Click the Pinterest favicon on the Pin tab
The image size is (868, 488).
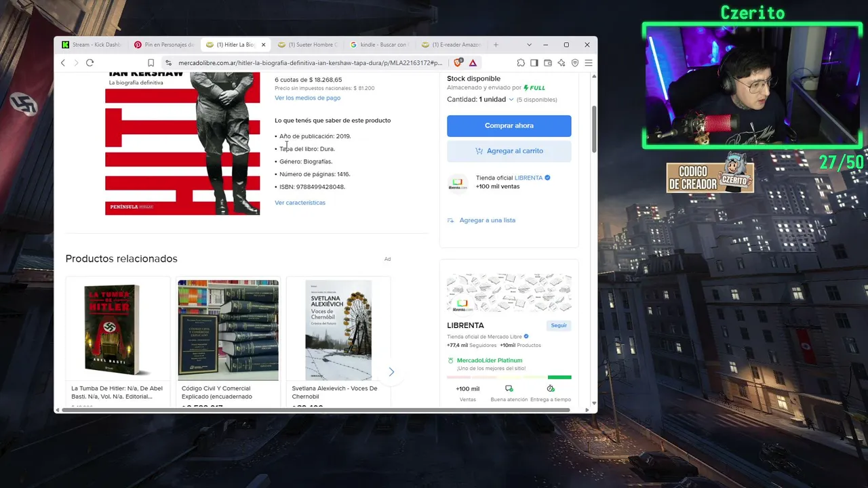[x=138, y=45]
